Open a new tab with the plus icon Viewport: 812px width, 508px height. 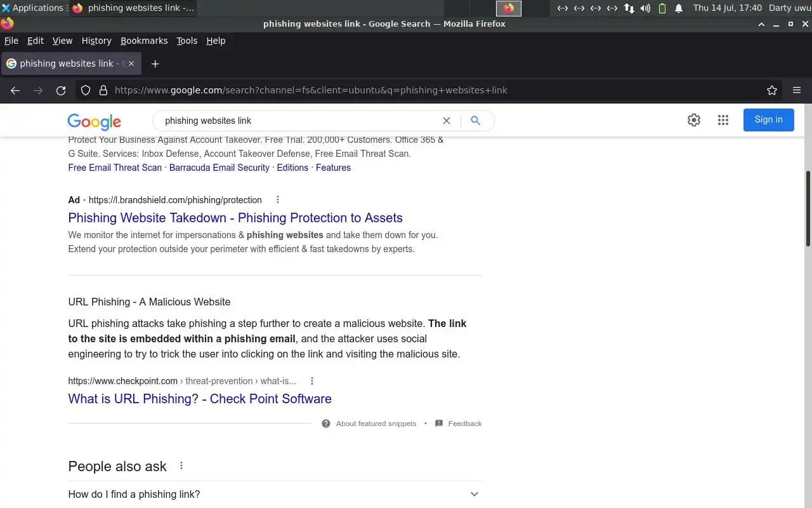[x=155, y=63]
